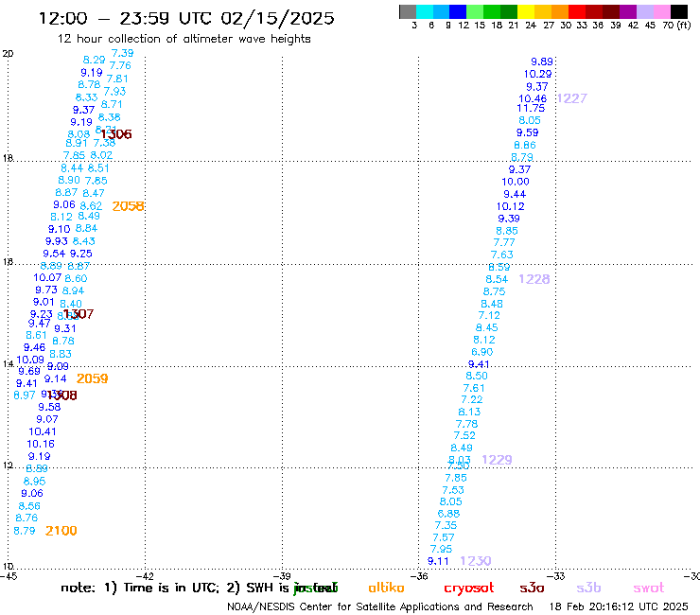Click the wave height value 8.29
700x615 pixels.
(x=95, y=60)
